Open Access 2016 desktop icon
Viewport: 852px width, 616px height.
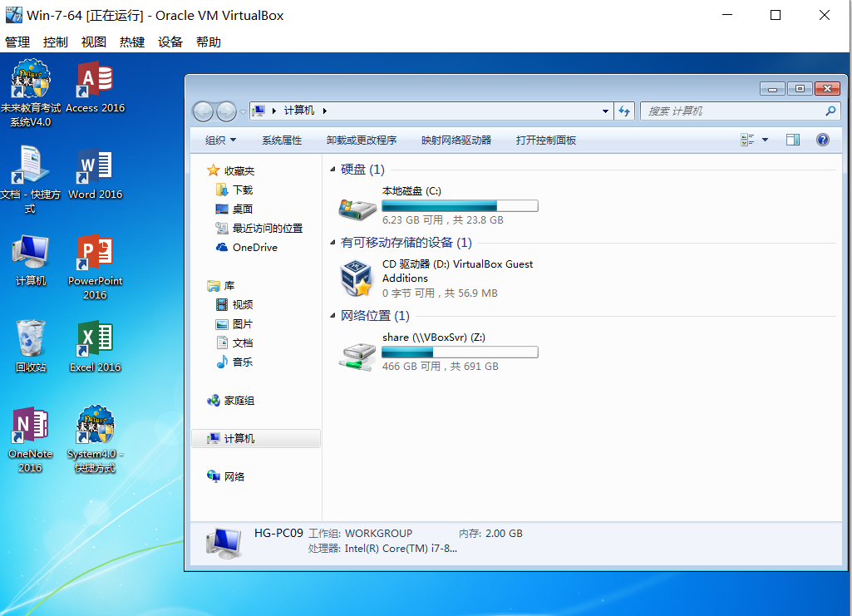pyautogui.click(x=94, y=79)
